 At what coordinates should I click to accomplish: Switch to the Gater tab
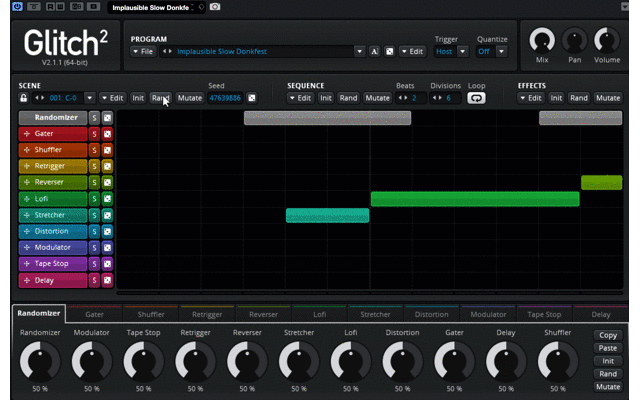point(94,314)
